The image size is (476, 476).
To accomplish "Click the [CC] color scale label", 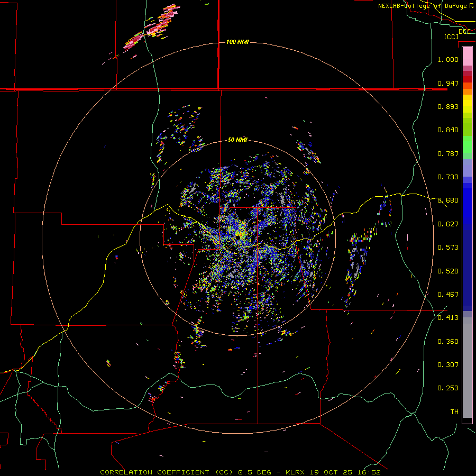I will click(451, 36).
